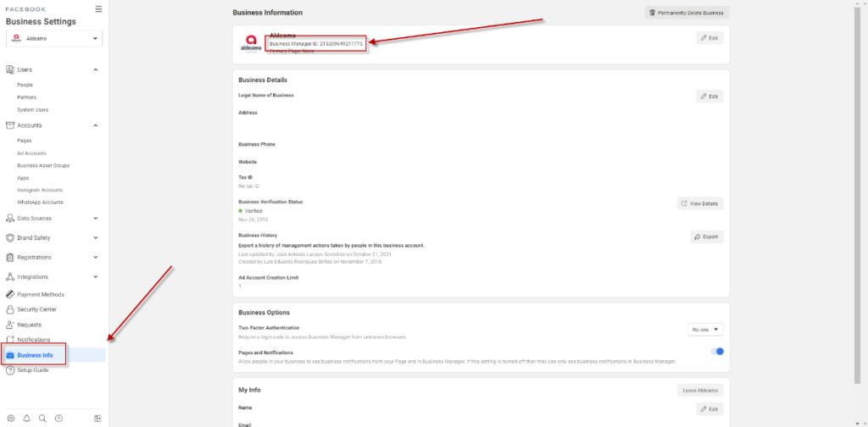Open Payment Methods in sidebar

tap(40, 294)
